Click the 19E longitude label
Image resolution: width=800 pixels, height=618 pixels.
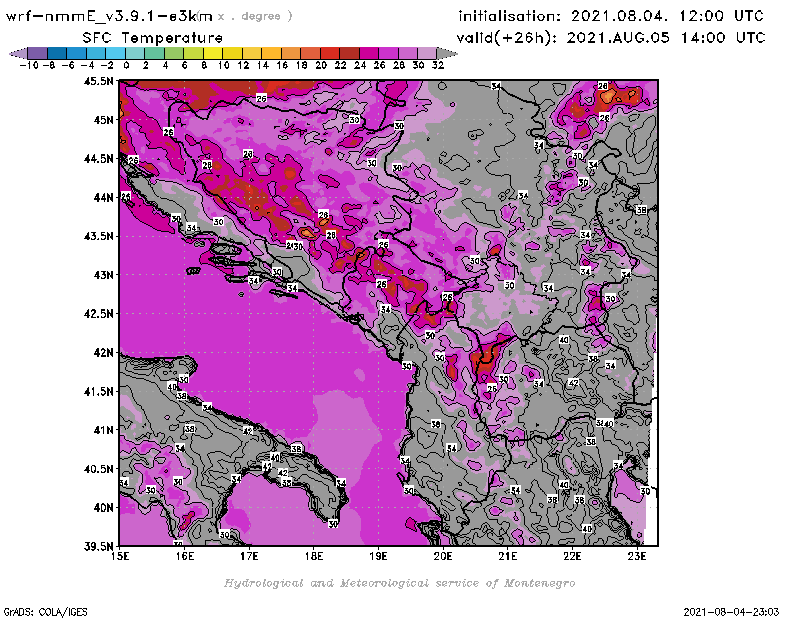pyautogui.click(x=379, y=556)
